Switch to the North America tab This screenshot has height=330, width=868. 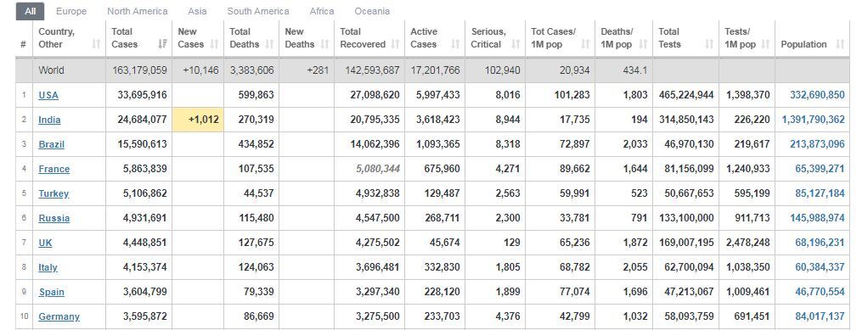point(138,11)
